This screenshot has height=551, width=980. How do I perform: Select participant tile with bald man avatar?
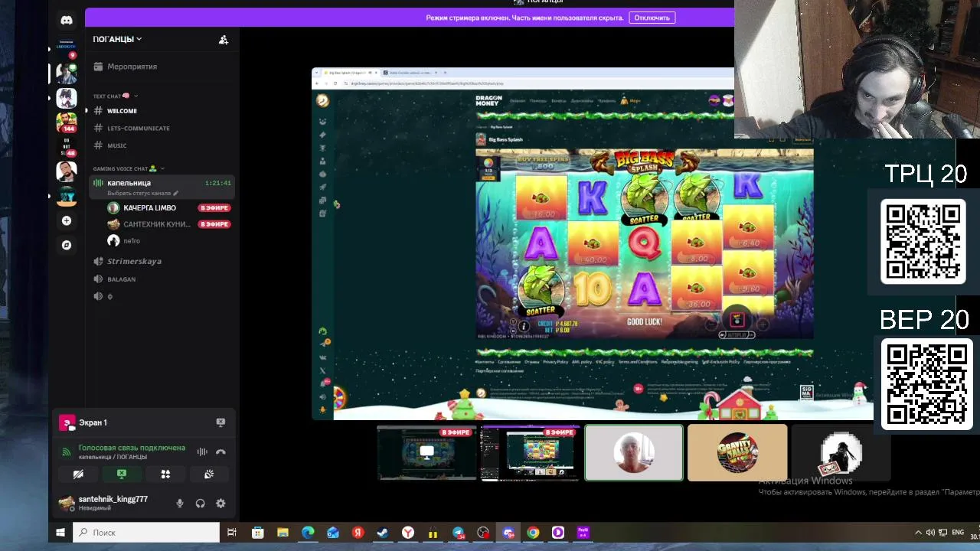634,453
